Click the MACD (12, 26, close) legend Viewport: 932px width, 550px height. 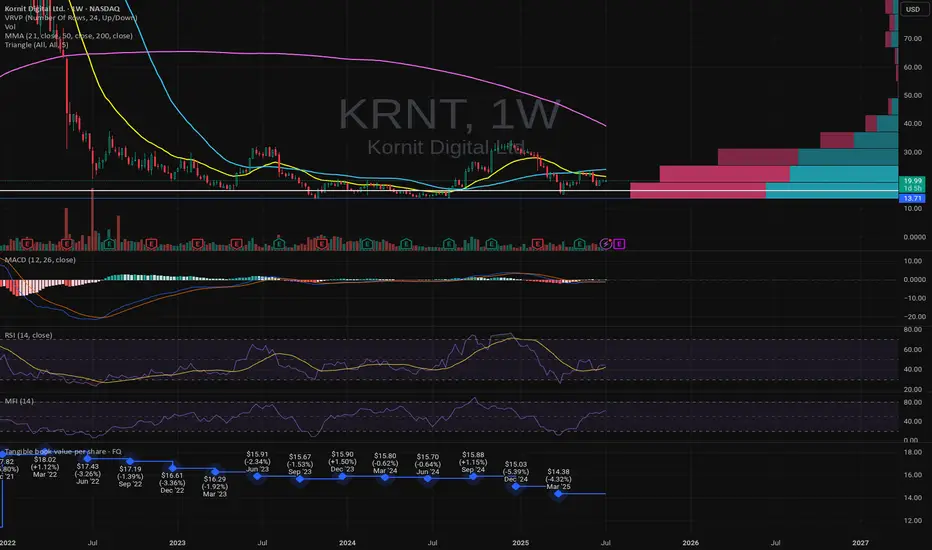40,260
